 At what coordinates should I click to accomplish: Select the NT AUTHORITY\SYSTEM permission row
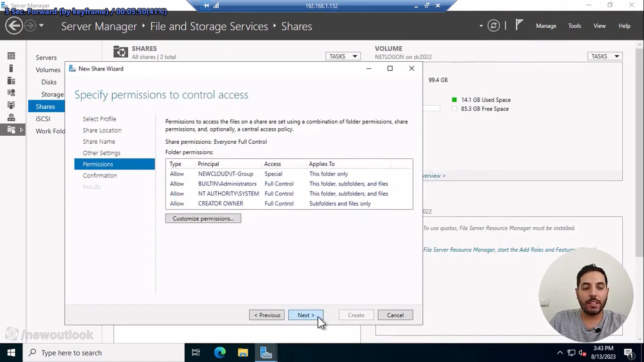(289, 194)
